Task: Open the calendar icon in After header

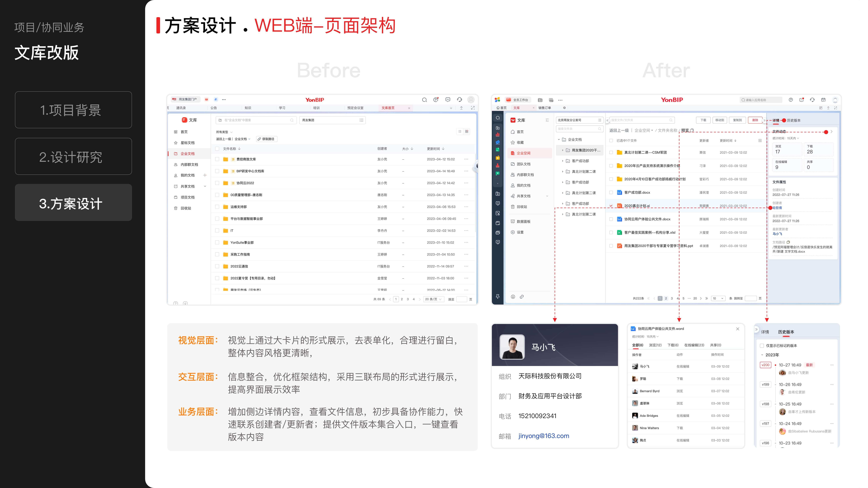Action: (823, 100)
